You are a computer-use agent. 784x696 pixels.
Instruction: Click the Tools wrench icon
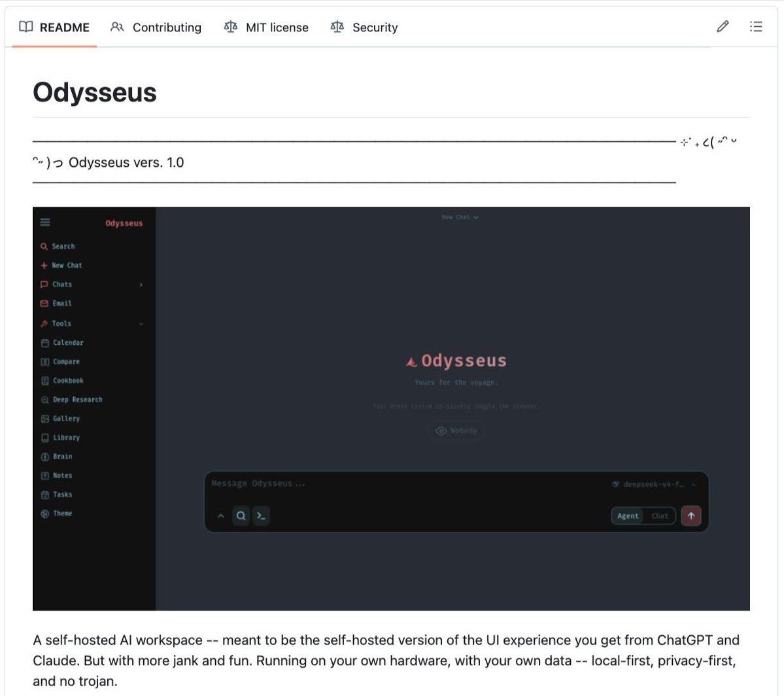pos(44,323)
